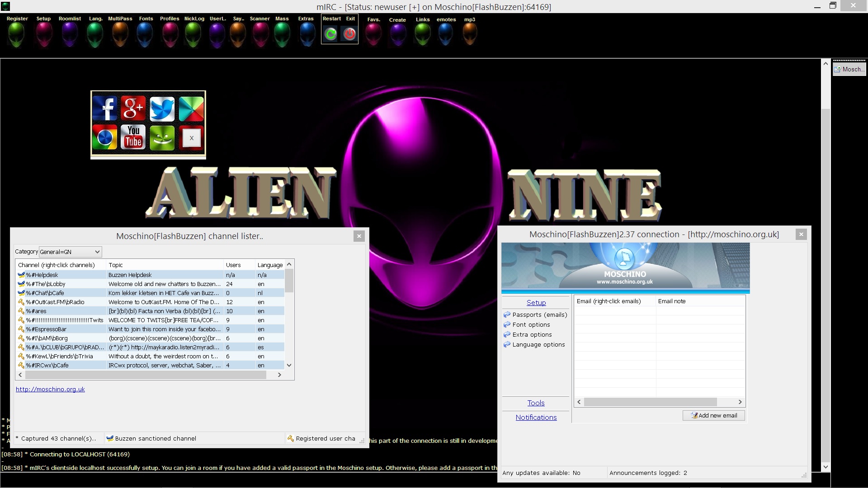The image size is (868, 488).
Task: Open the Links alien icon
Action: 423,34
